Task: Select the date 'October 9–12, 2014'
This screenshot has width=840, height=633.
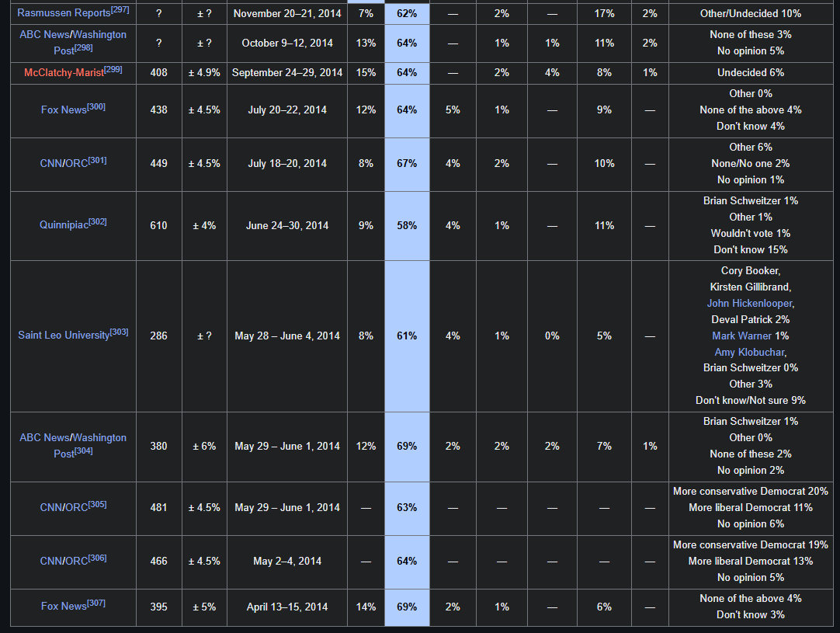Action: click(x=287, y=43)
